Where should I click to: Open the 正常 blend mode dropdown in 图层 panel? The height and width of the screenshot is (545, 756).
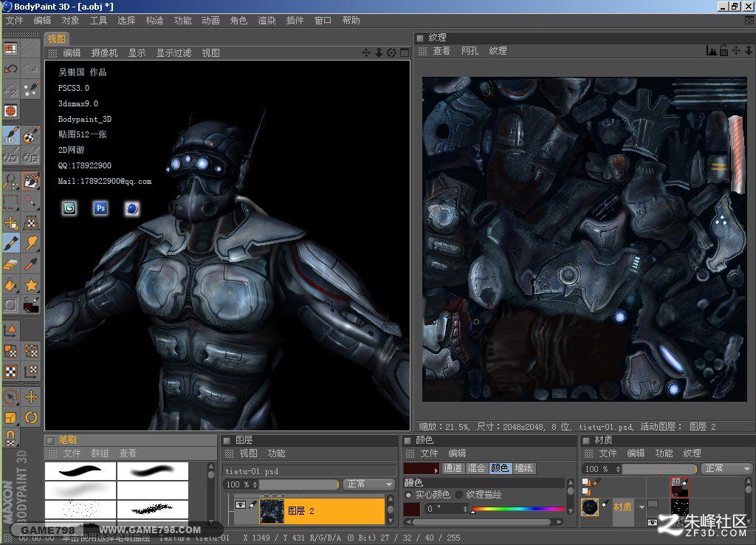click(x=369, y=484)
